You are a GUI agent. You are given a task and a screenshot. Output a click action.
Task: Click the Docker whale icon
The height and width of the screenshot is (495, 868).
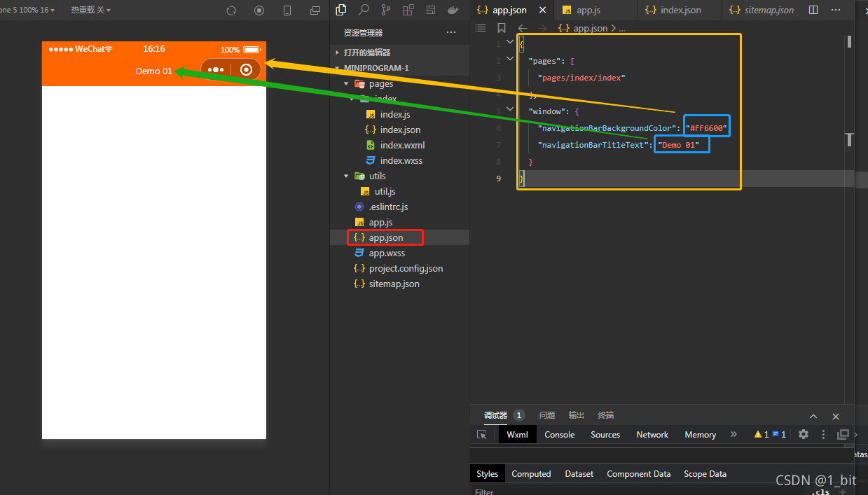pos(453,10)
